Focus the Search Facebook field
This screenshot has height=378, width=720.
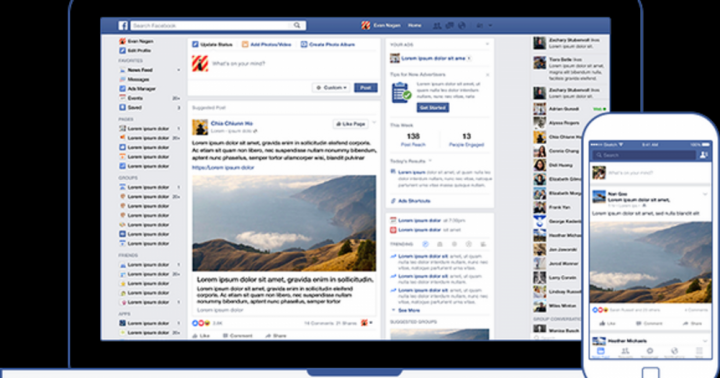click(x=219, y=25)
